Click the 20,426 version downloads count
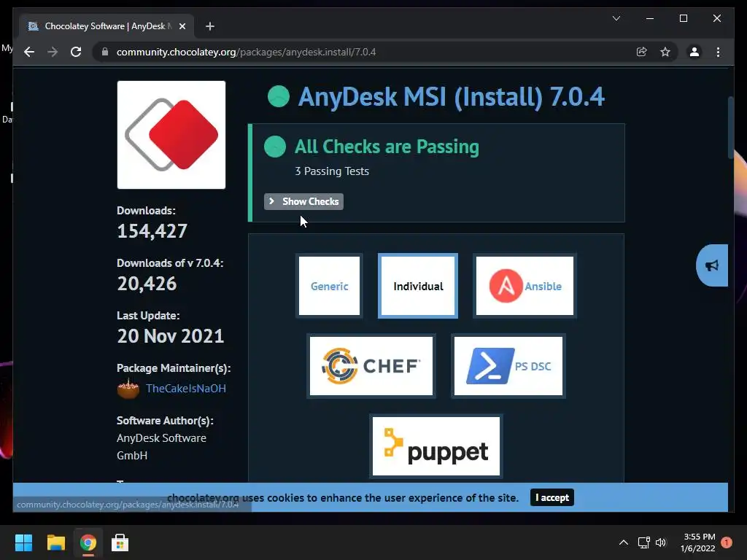747x560 pixels. [147, 284]
